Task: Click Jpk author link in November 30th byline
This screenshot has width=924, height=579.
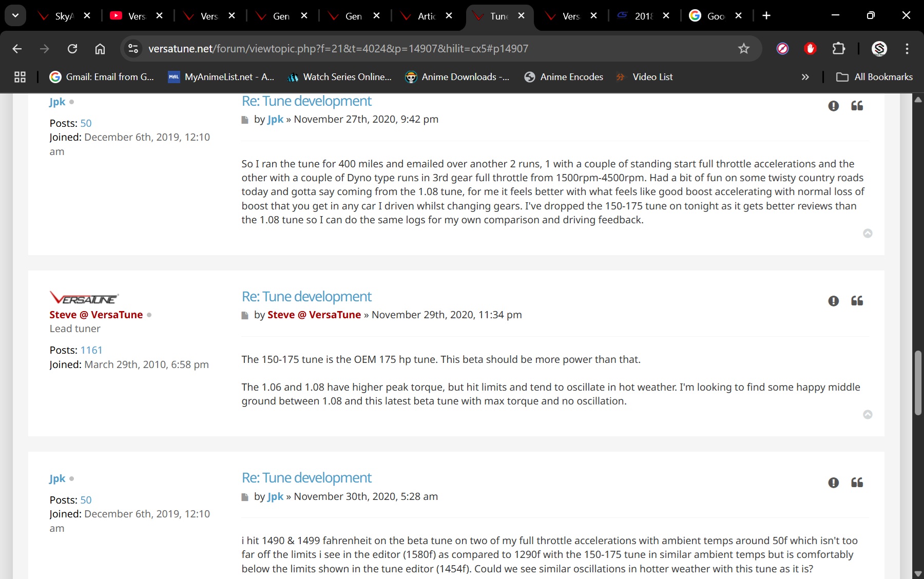Action: click(x=275, y=496)
